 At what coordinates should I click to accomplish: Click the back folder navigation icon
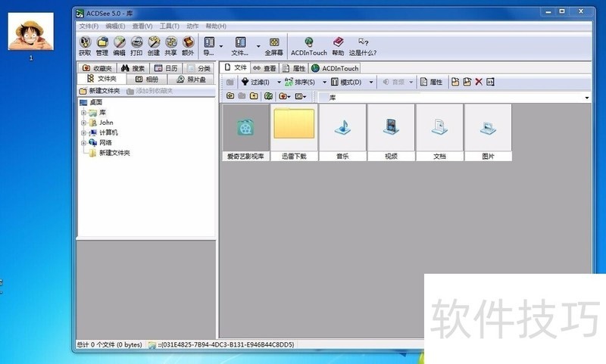230,95
